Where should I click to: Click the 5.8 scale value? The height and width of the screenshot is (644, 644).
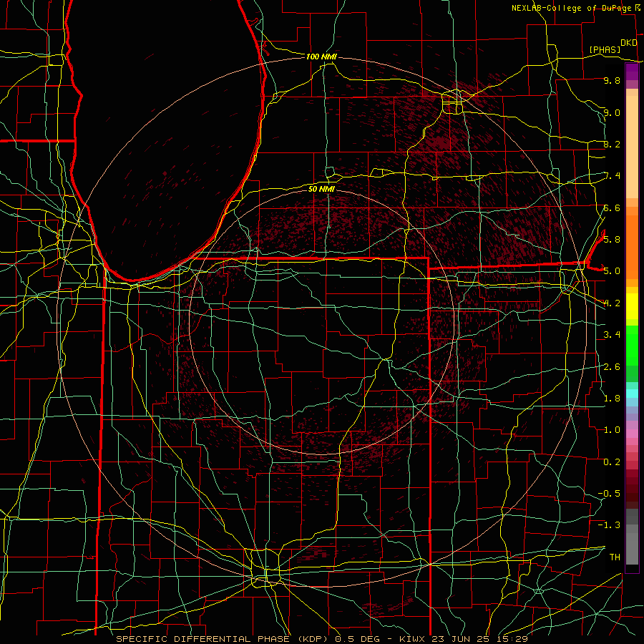point(612,239)
